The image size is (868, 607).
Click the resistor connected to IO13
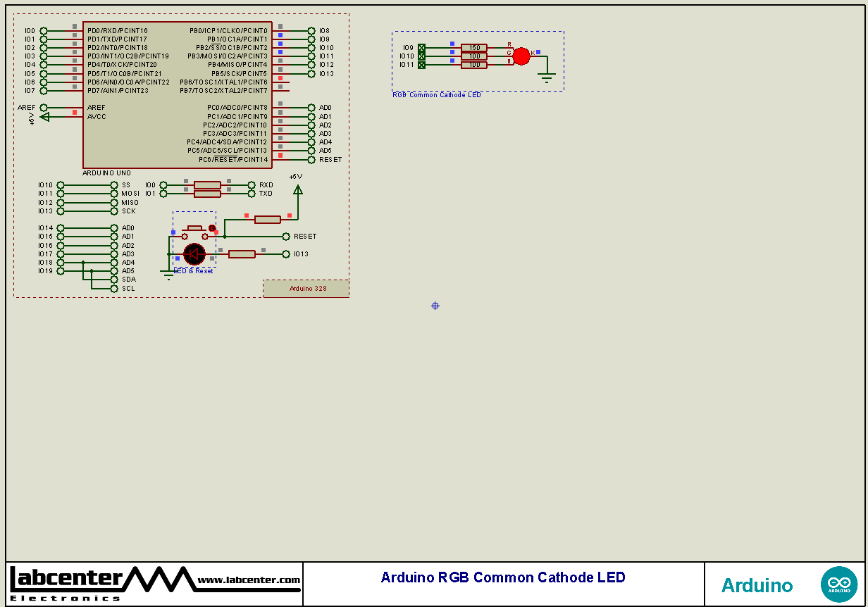242,253
